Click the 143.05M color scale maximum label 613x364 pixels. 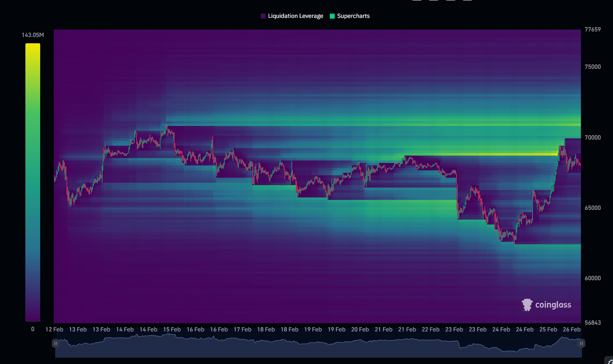[33, 35]
